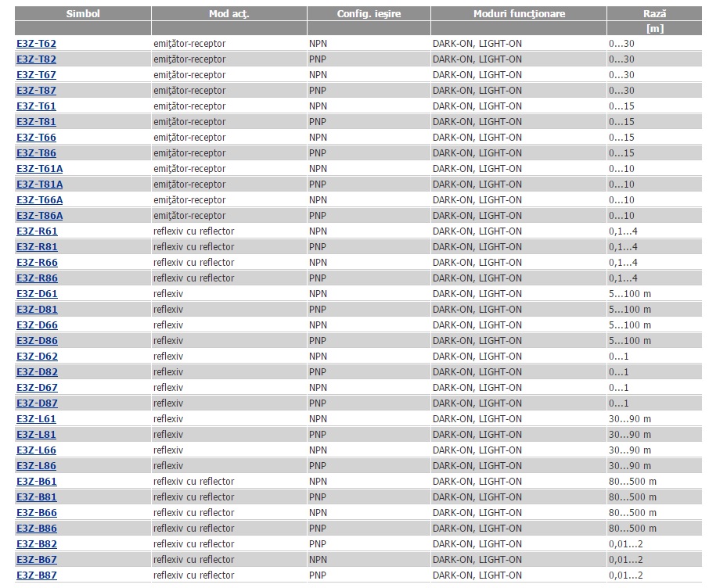Screen dimensions: 709x588
Task: Select DARK-ON, LIGHT-ON in the E3Z-B67 row
Action: click(477, 560)
